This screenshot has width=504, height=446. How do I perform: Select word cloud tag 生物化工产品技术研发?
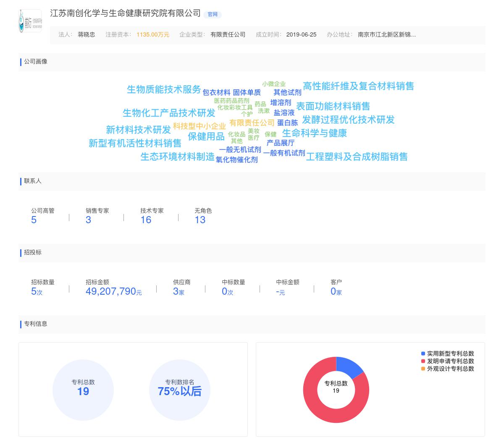[x=169, y=113]
